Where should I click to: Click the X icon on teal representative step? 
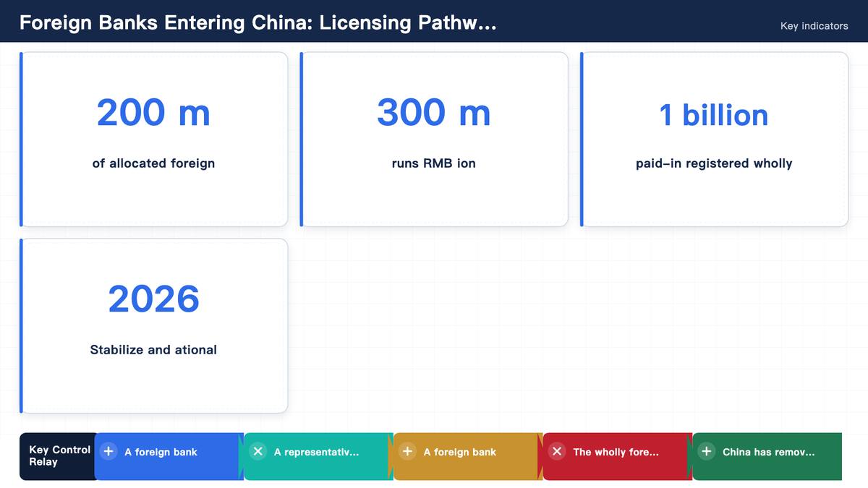[x=258, y=451]
